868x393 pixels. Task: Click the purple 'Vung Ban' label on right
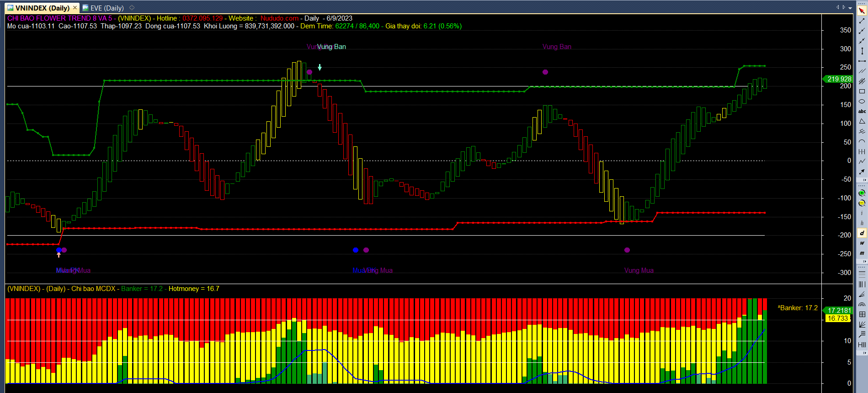pyautogui.click(x=557, y=47)
